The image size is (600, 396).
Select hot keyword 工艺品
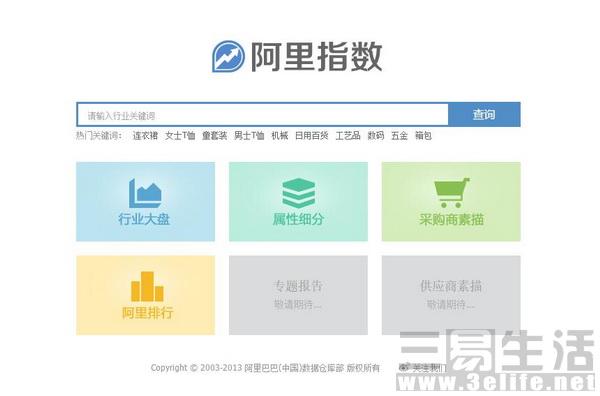tap(348, 135)
